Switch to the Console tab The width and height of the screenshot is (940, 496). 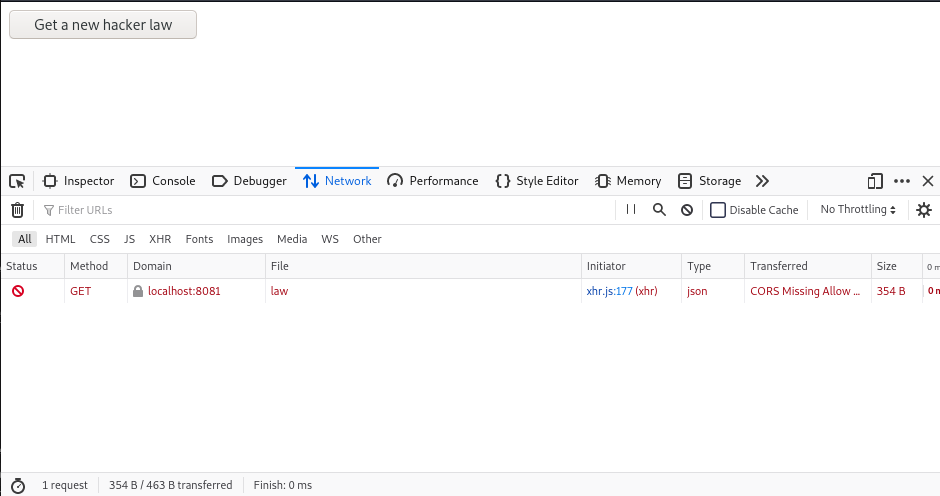point(163,181)
